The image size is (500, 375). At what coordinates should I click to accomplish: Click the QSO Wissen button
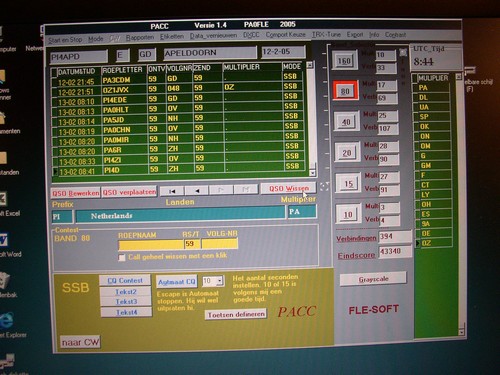289,189
